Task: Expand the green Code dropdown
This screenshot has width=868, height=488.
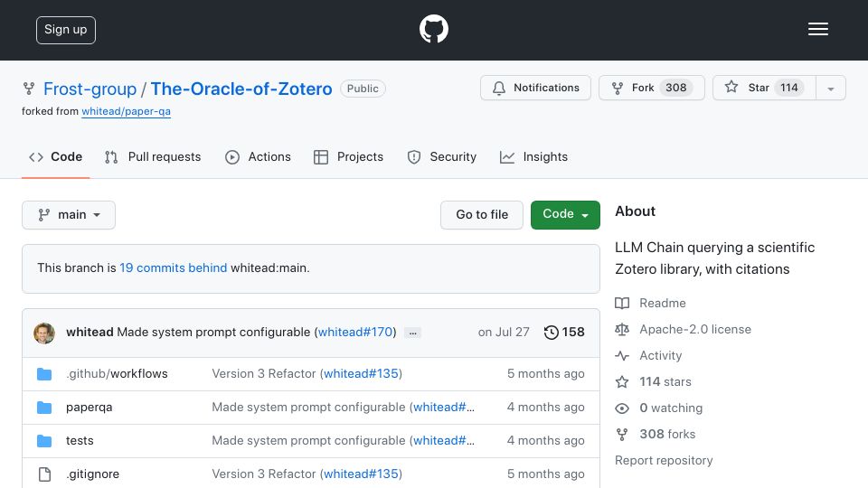Action: pos(565,215)
